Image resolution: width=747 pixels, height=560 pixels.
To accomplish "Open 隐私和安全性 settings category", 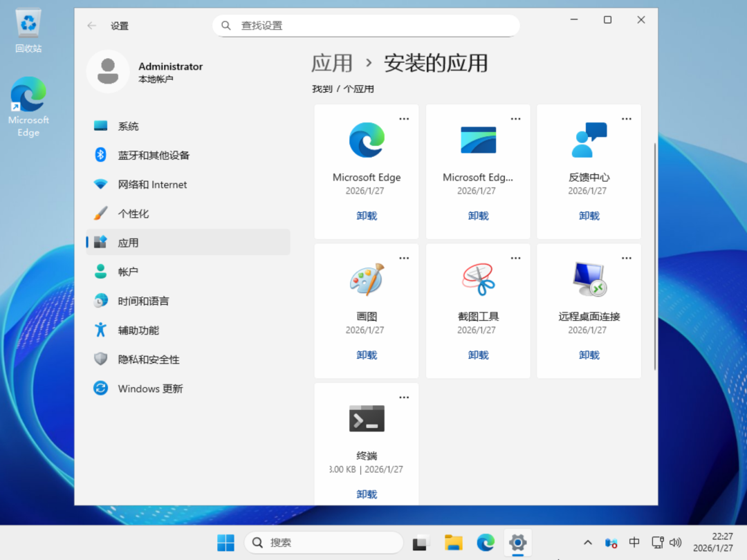I will pos(188,359).
